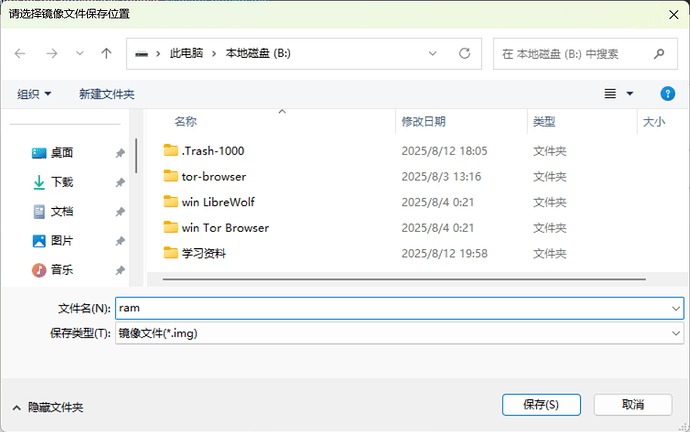Screen dimensions: 690x432
Task: Open 音乐 in the sidebar
Action: [x=62, y=270]
